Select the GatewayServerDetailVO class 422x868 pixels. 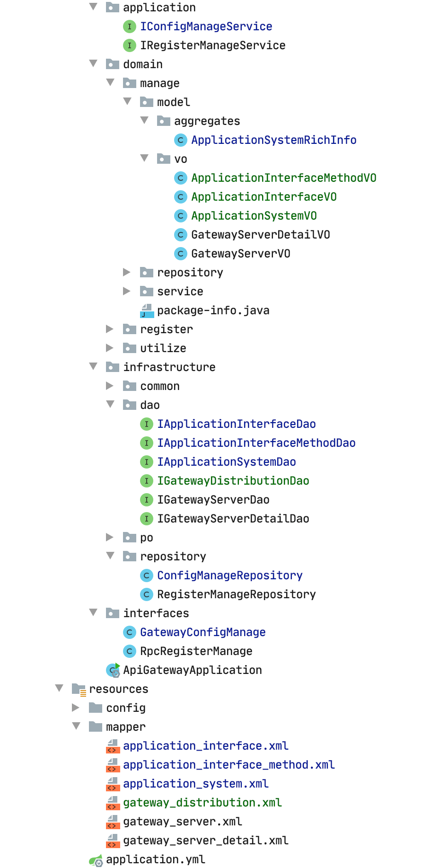(260, 235)
